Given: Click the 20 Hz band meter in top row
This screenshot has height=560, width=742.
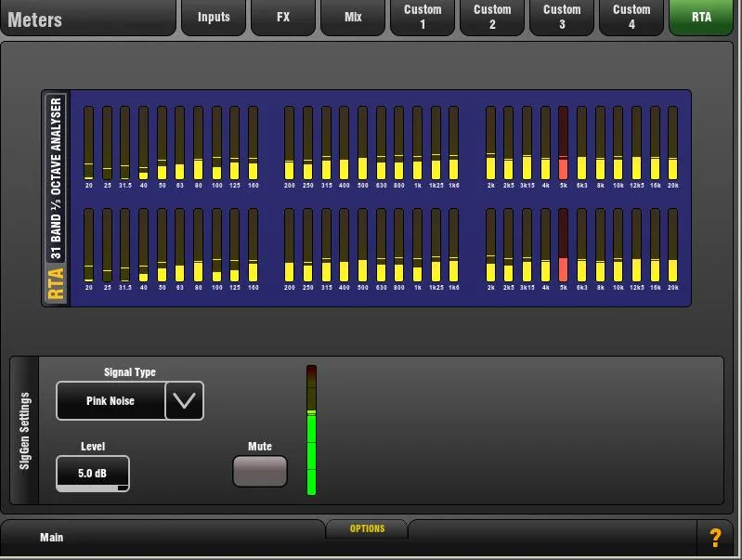Looking at the screenshot, I should click(88, 143).
